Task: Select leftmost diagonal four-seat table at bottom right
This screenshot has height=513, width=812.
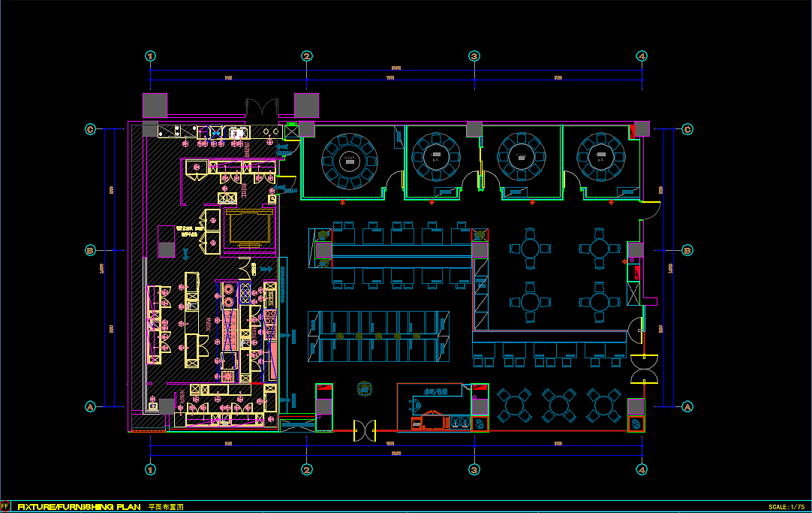Action: (x=514, y=406)
